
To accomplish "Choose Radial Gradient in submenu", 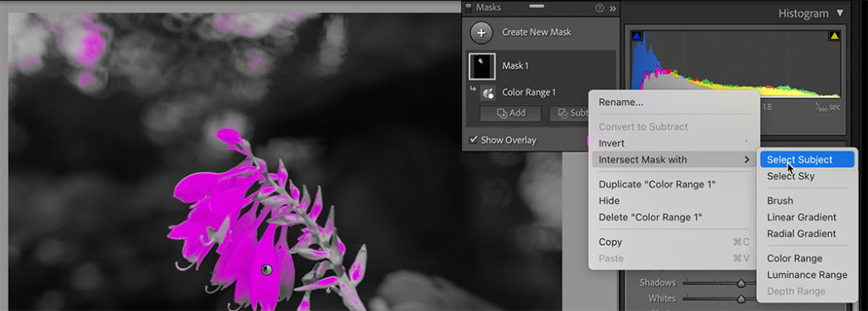I will (802, 234).
